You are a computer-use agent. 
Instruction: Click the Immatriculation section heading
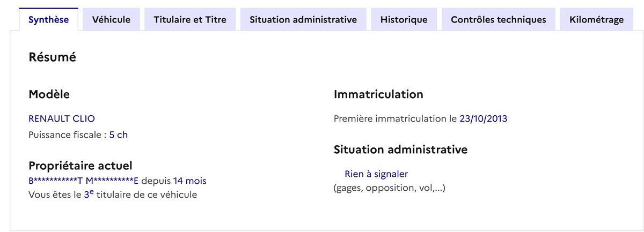point(378,94)
